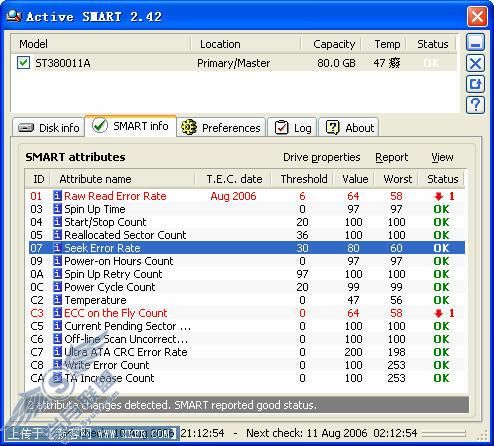Click info icon for Raw Read Error Rate

pos(57,196)
